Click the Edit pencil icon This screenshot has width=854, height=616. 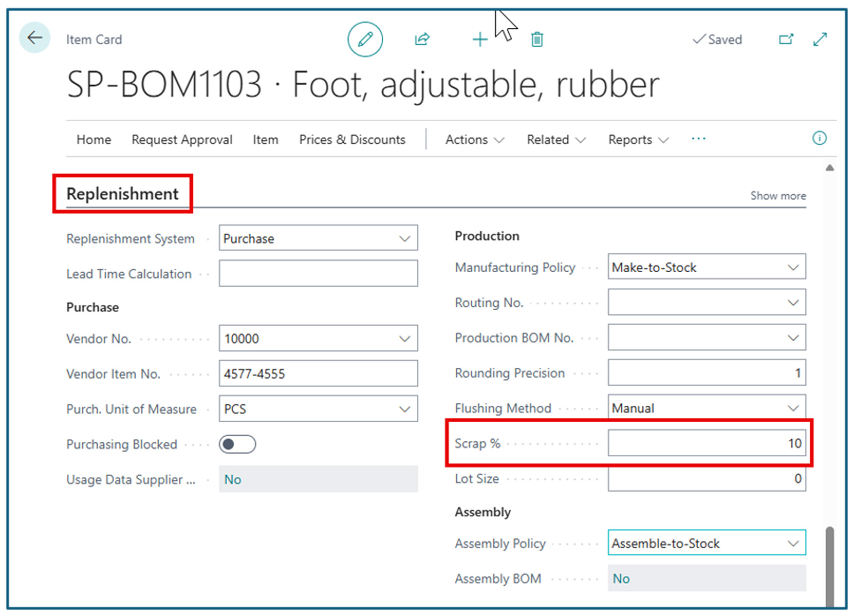tap(365, 39)
